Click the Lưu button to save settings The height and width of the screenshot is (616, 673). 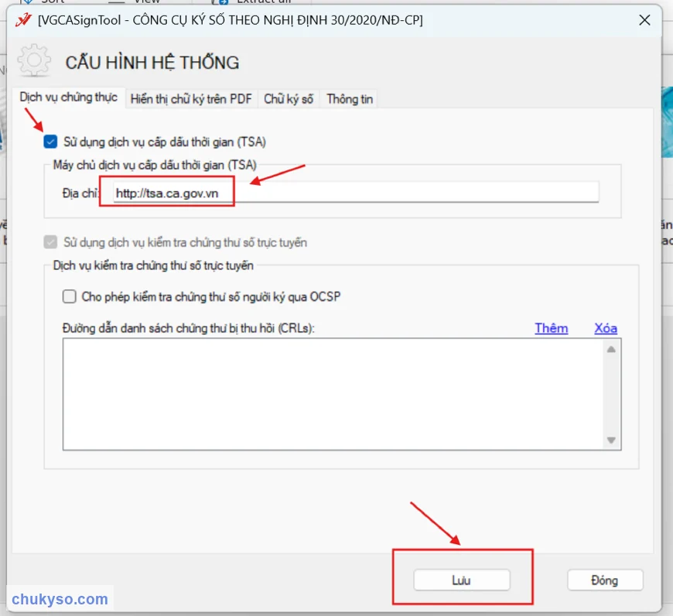[x=462, y=580]
